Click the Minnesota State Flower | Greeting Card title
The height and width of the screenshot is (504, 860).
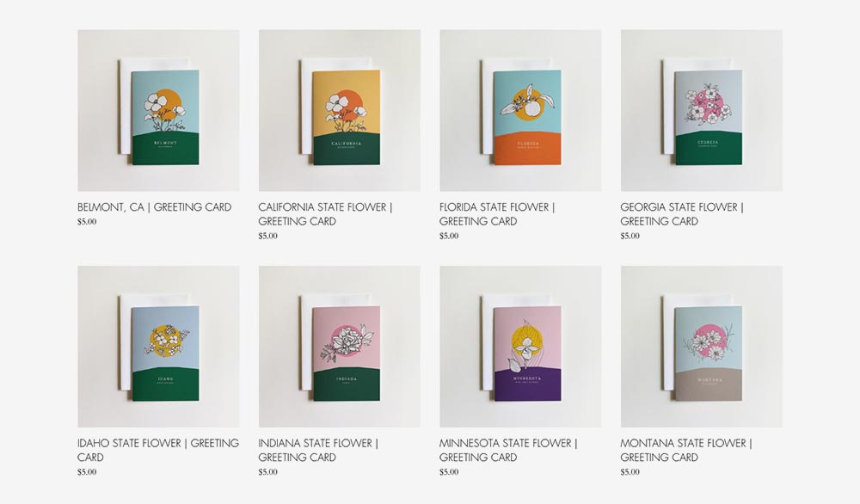(x=508, y=451)
